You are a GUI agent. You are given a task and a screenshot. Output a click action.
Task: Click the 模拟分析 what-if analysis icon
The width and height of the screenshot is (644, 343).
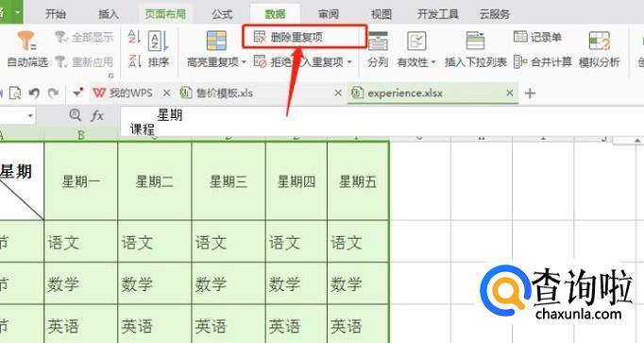pos(600,42)
